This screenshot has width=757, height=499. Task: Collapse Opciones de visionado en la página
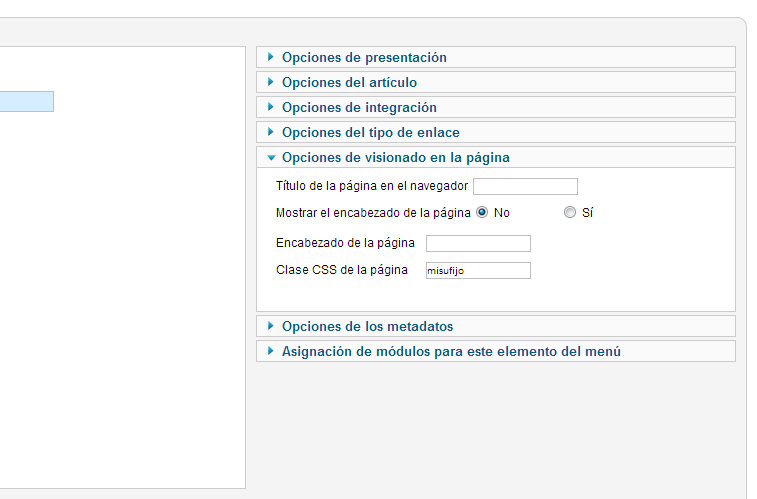[496, 158]
